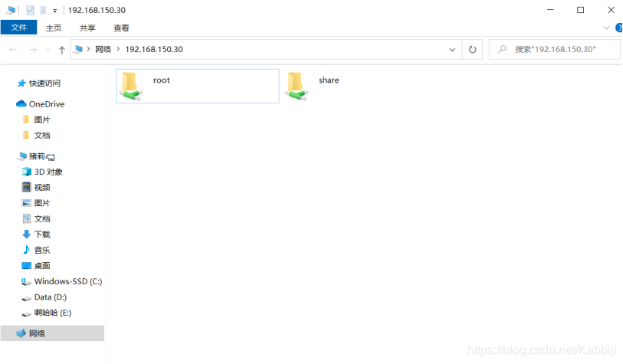Open the help question mark icon
Screen dimensions: 623x364
click(x=618, y=28)
